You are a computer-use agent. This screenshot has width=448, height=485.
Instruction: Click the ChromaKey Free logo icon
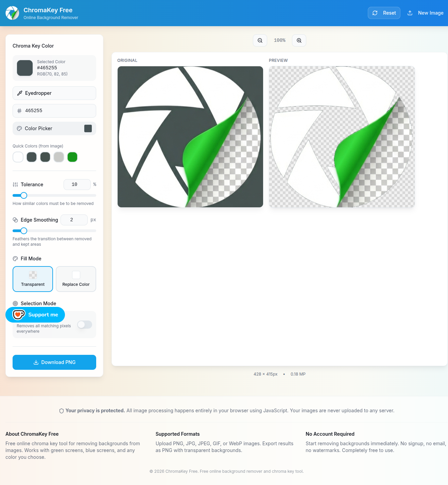[13, 13]
